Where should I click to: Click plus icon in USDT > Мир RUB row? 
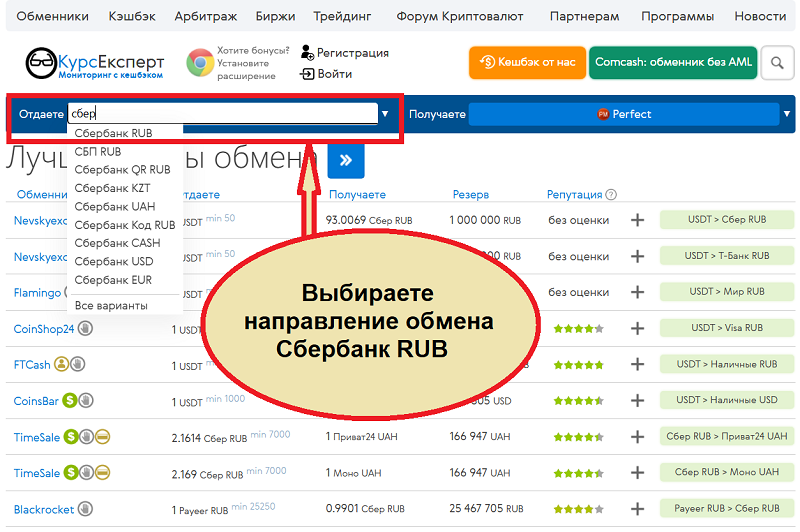(x=637, y=292)
